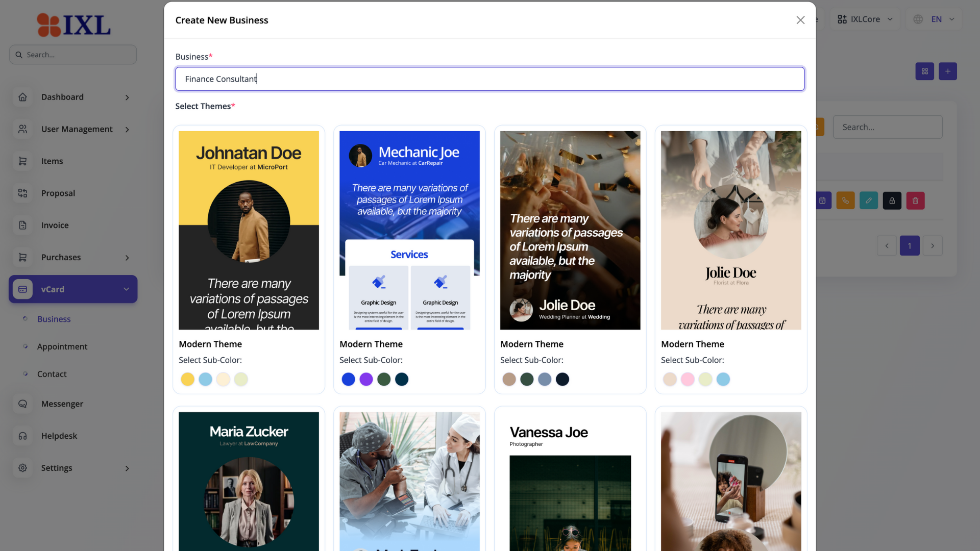Open the EN language dropdown
Screen dimensions: 980x551
pos(934,19)
